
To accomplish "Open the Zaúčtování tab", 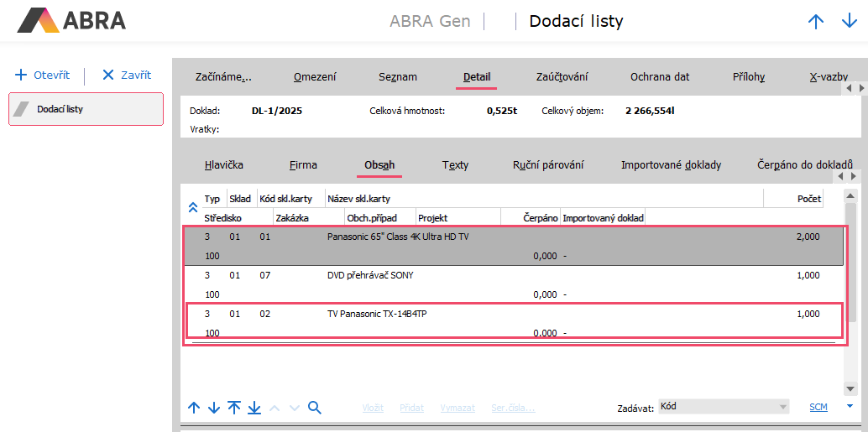I will point(562,77).
